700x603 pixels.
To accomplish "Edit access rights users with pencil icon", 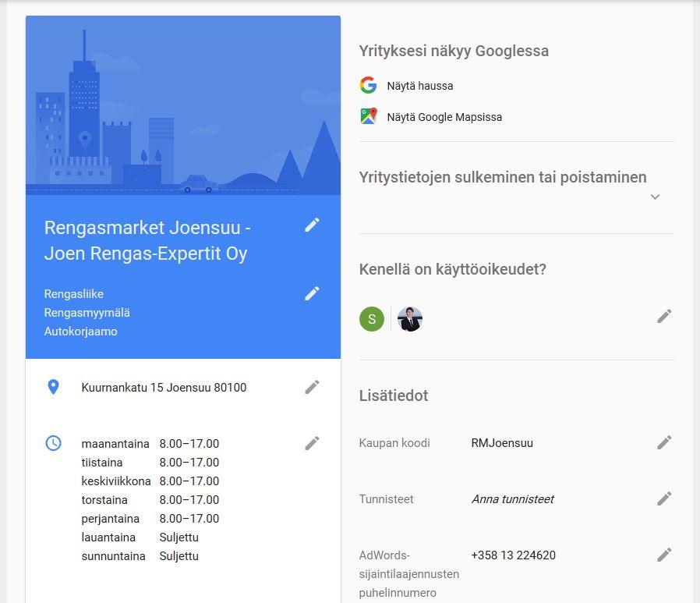I will tap(664, 316).
